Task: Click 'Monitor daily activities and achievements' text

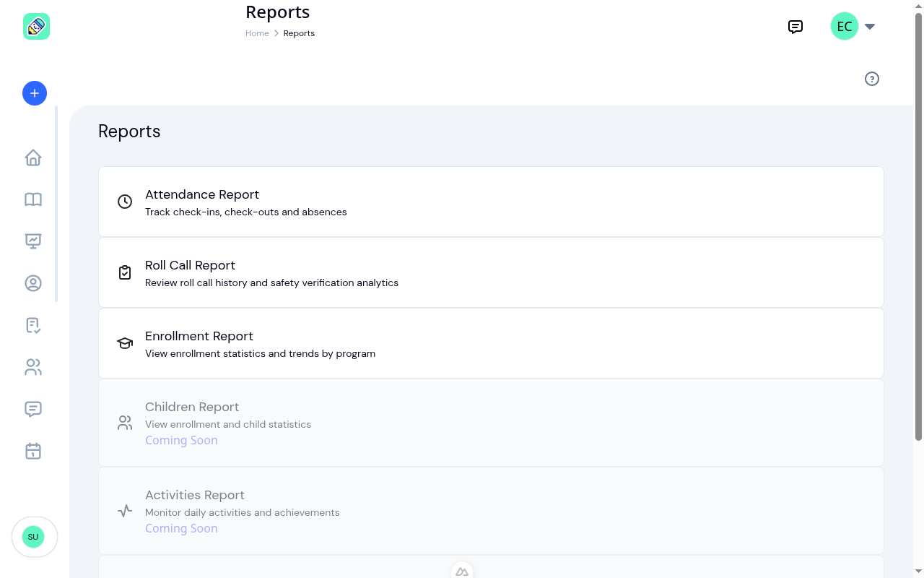Action: coord(243,512)
